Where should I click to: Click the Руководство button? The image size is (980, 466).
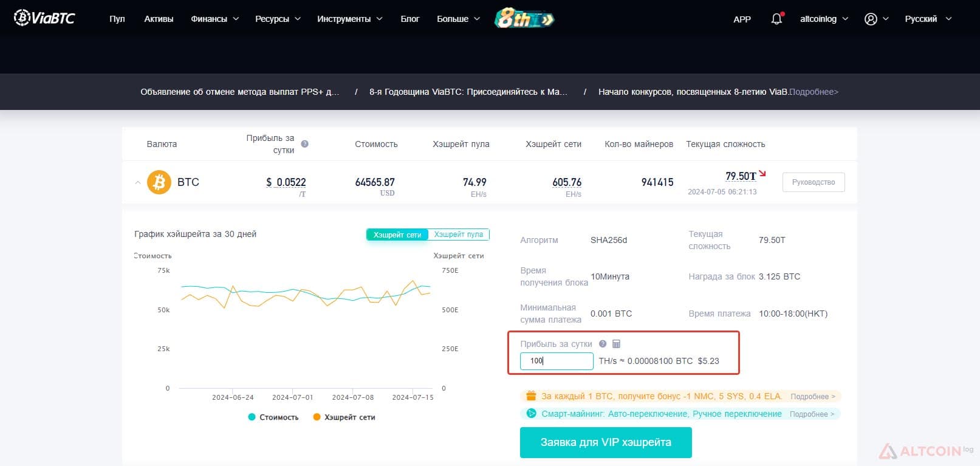[x=814, y=182]
